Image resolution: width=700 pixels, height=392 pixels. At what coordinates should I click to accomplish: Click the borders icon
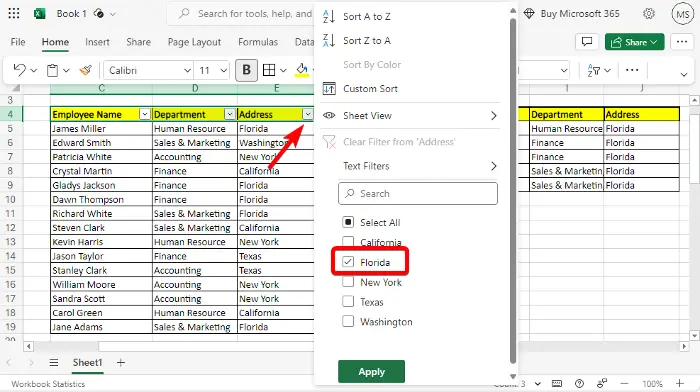[269, 70]
